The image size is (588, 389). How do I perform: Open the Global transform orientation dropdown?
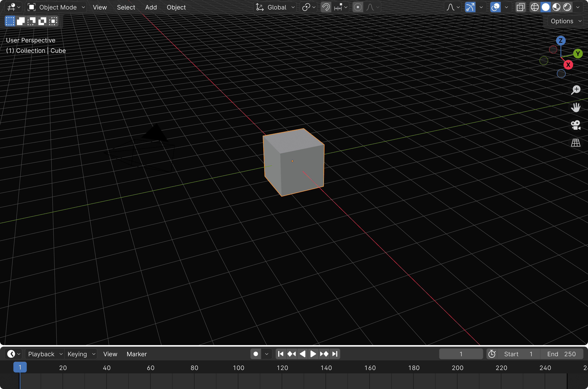275,7
